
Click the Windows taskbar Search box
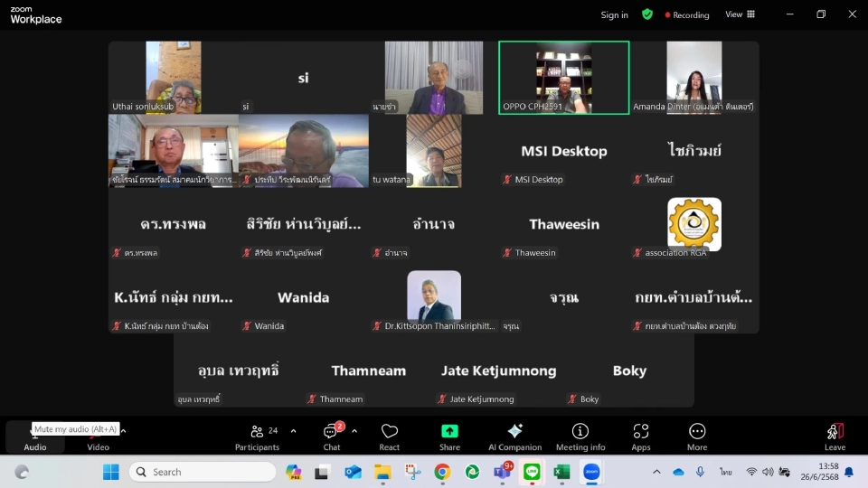click(x=203, y=472)
